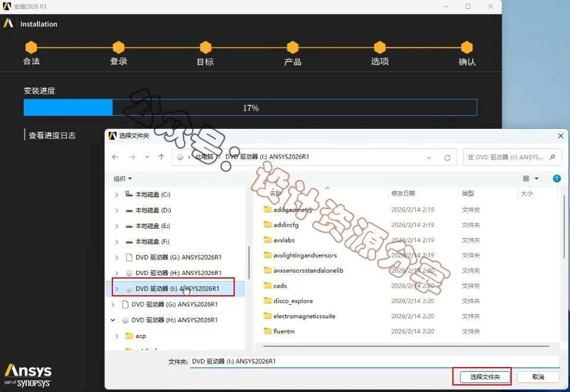
Task: Click the horizontal scrollbar of file list
Action: 406,346
